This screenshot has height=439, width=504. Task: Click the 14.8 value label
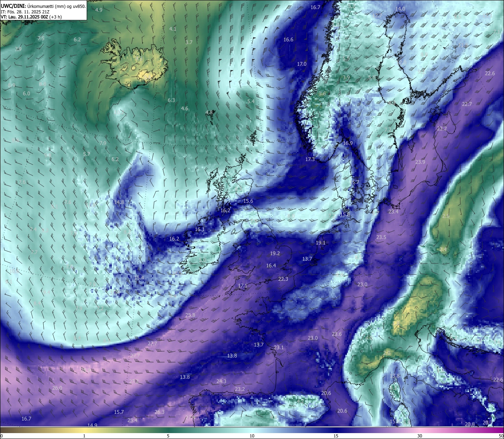[119, 202]
